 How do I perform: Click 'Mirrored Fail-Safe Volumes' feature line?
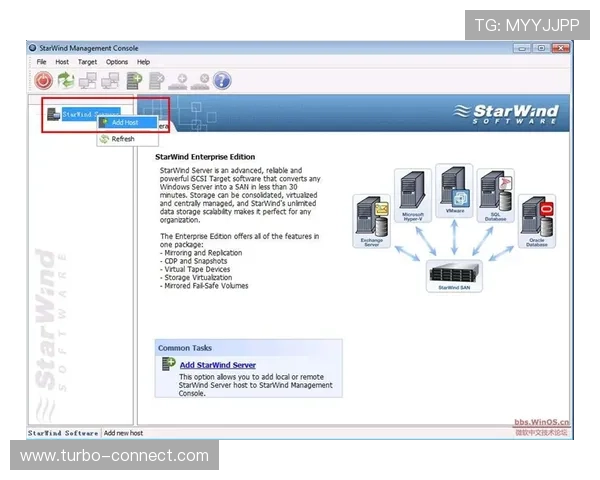point(204,286)
